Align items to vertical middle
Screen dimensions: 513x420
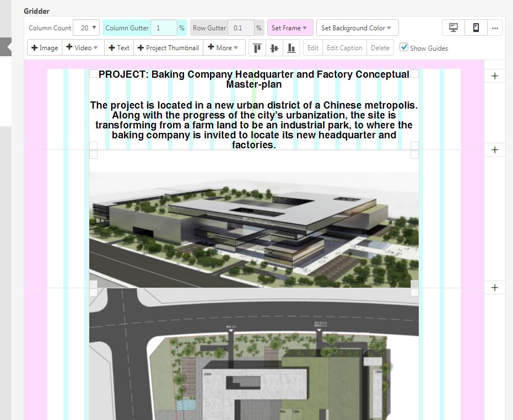(274, 48)
